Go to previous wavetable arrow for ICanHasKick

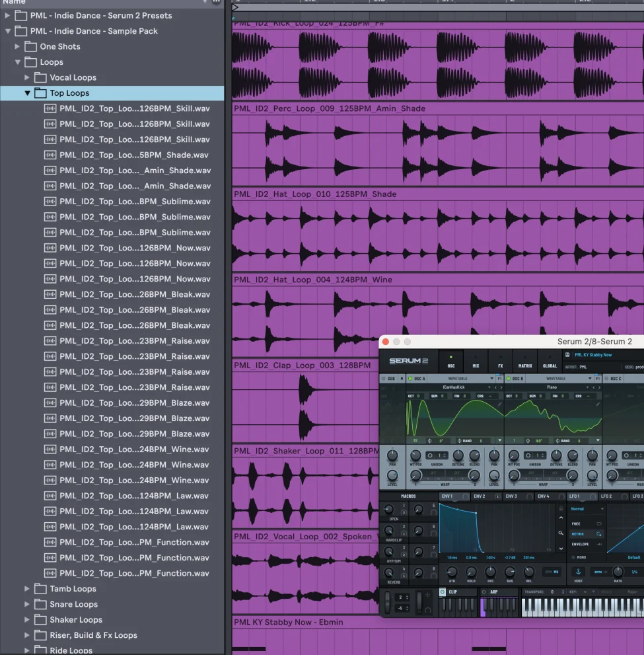tap(496, 387)
